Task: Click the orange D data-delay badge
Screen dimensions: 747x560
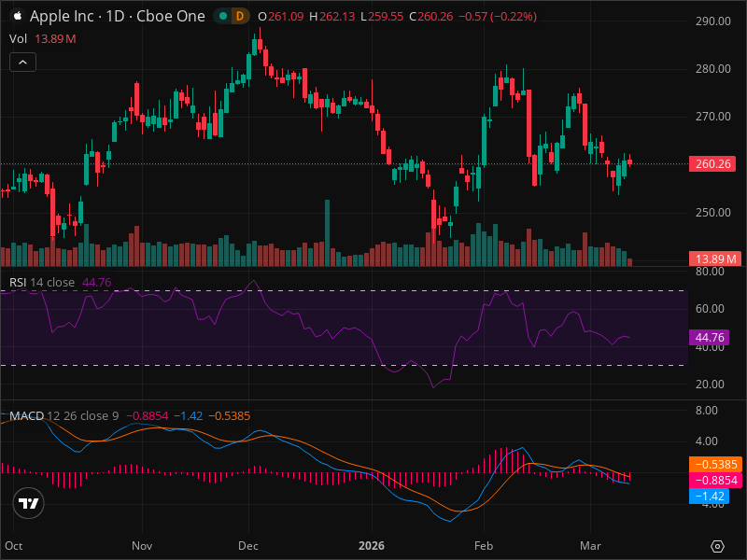Action: [x=240, y=16]
